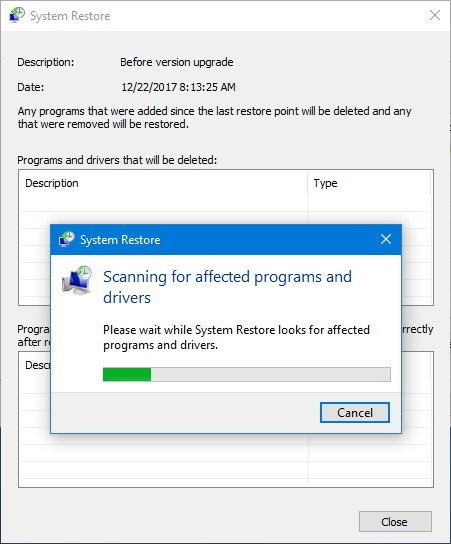
Task: Click the gray System Restore window title text
Action: 70,16
